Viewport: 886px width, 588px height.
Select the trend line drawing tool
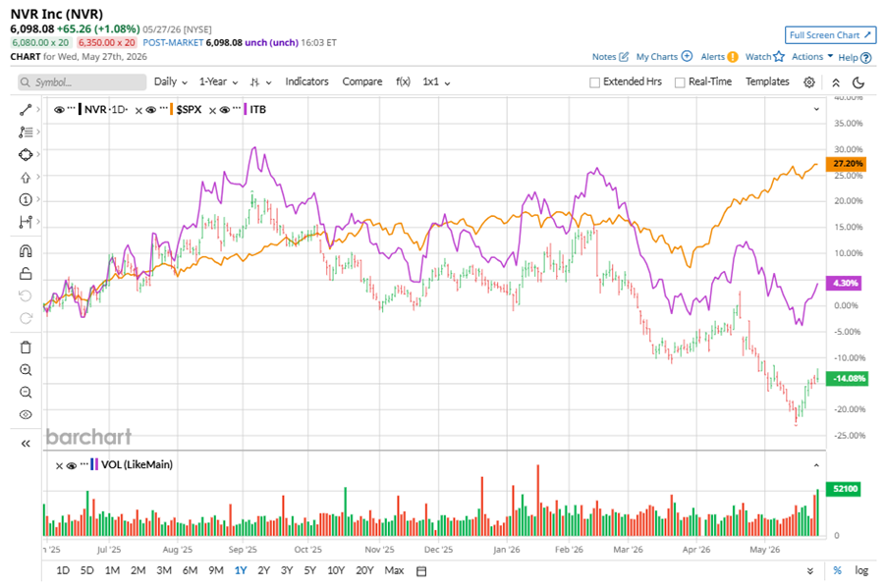tap(26, 110)
